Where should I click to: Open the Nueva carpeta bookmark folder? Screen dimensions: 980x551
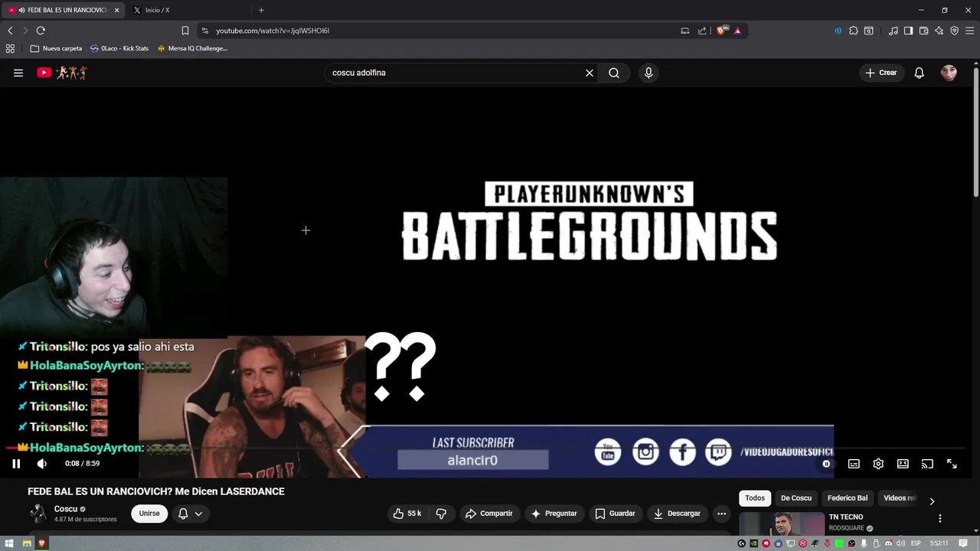tap(56, 48)
